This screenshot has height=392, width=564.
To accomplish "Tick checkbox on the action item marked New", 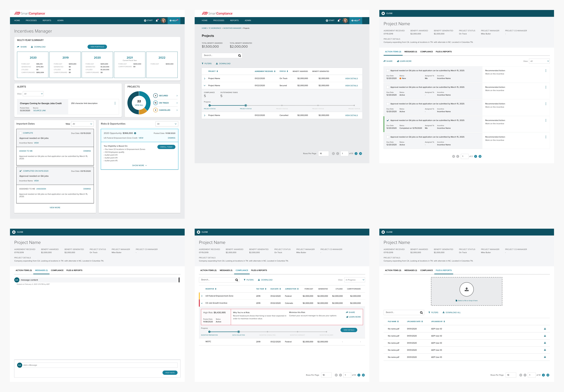I will coord(388,71).
